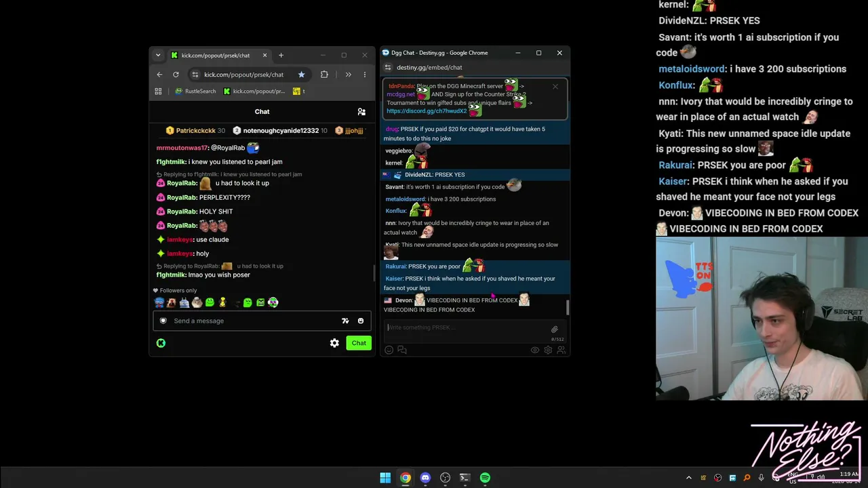Click username RoyalRab beside PERPLEXITY message

[182, 197]
